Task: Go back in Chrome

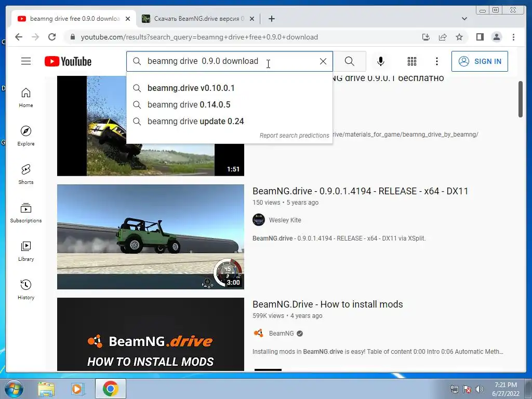Action: click(x=19, y=37)
